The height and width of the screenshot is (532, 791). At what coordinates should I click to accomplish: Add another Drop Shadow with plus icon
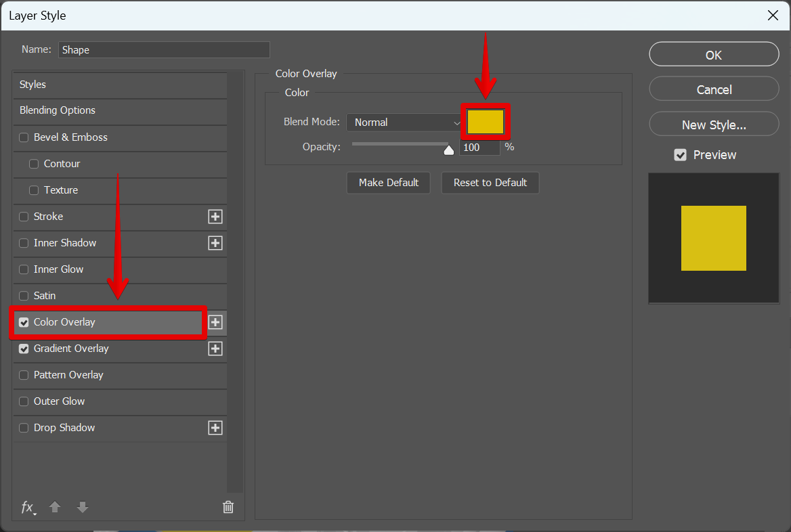click(215, 428)
